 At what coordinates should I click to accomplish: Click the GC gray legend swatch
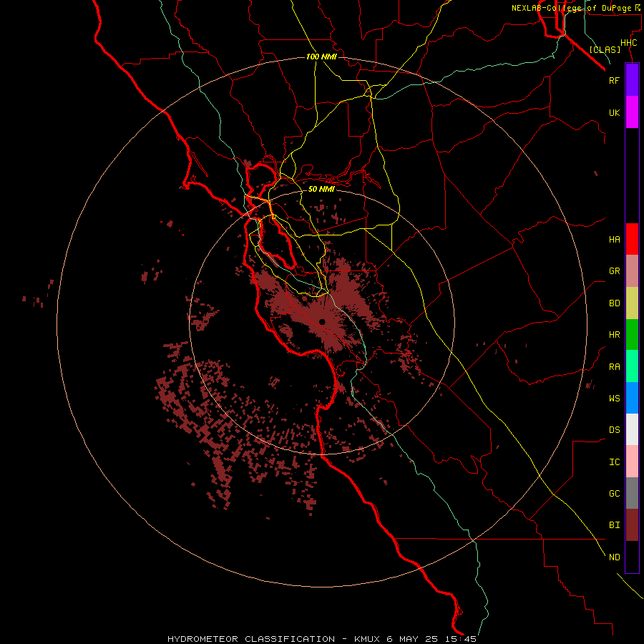[x=632, y=493]
